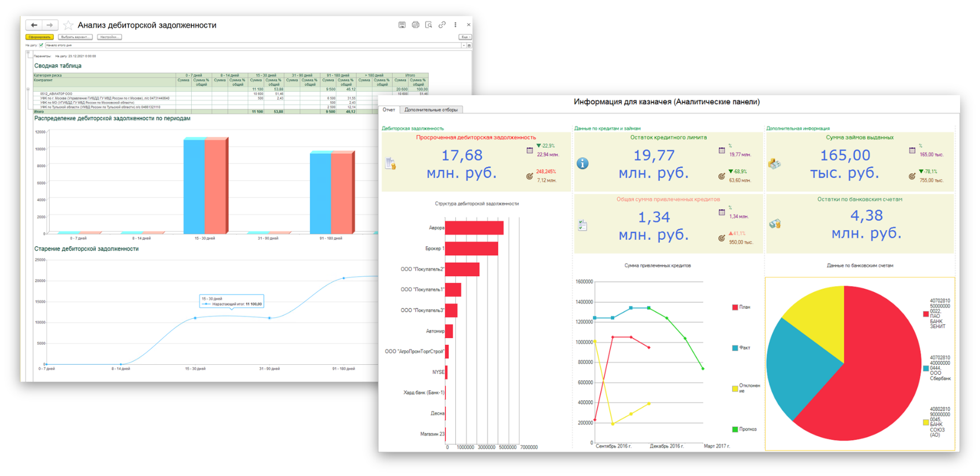Open the three-dot more options menu
The height and width of the screenshot is (476, 980).
[455, 25]
